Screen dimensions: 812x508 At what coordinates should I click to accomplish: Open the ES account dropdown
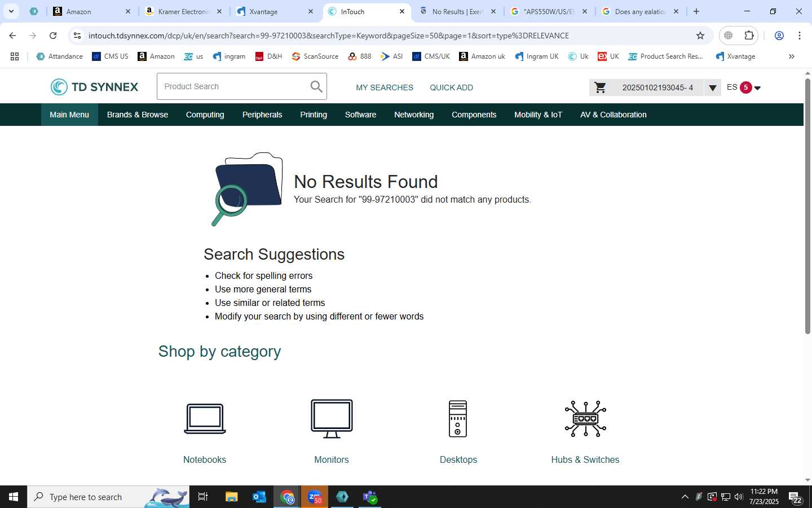pos(744,87)
